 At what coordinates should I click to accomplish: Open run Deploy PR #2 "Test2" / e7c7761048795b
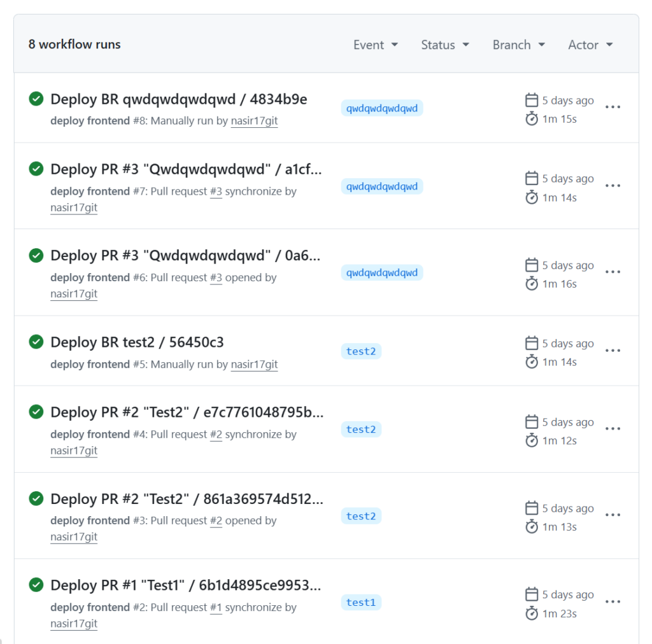point(187,412)
